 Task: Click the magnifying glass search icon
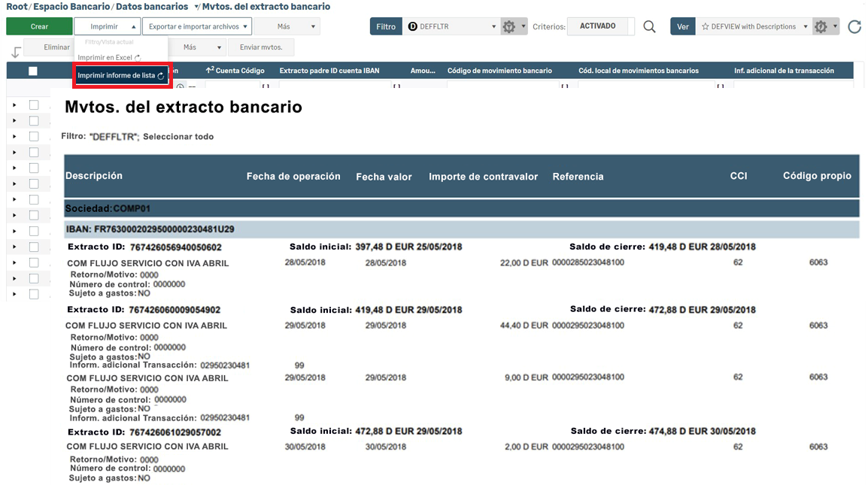(x=649, y=27)
